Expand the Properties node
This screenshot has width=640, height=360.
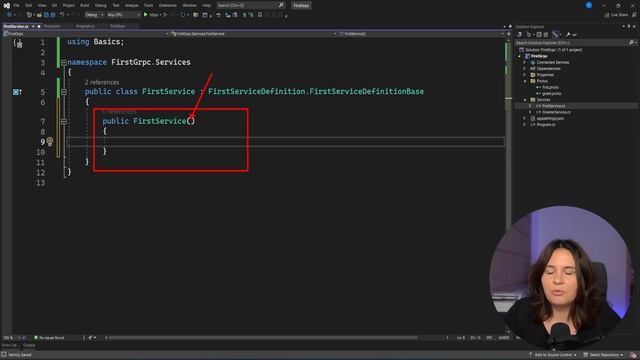pos(525,75)
